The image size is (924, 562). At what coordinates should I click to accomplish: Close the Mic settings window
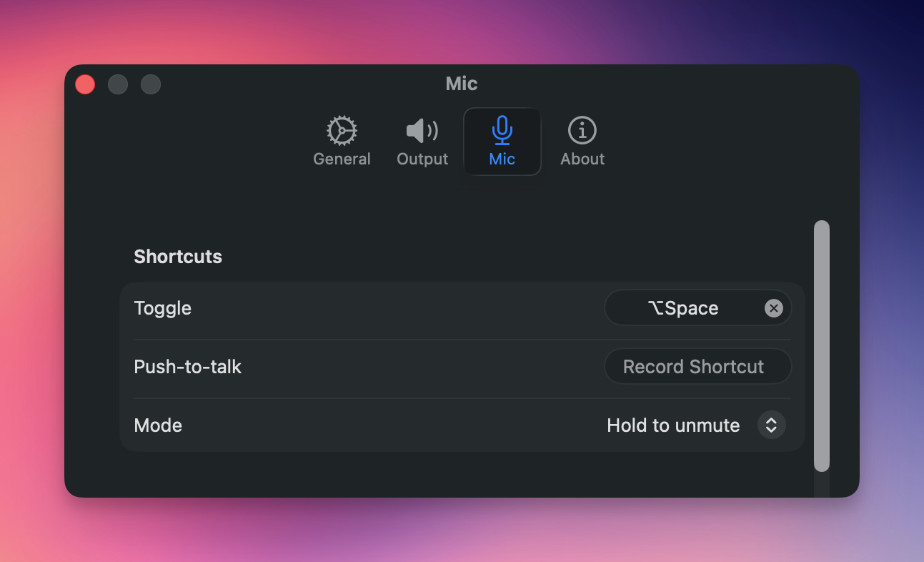point(85,84)
